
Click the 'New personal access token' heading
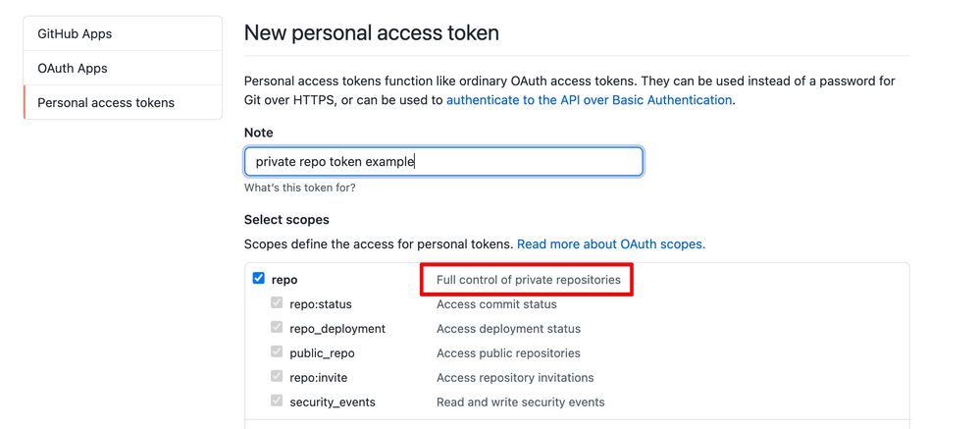tap(371, 32)
